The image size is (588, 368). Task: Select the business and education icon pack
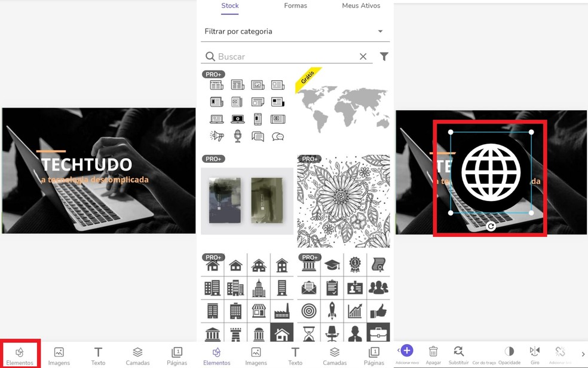coord(344,297)
